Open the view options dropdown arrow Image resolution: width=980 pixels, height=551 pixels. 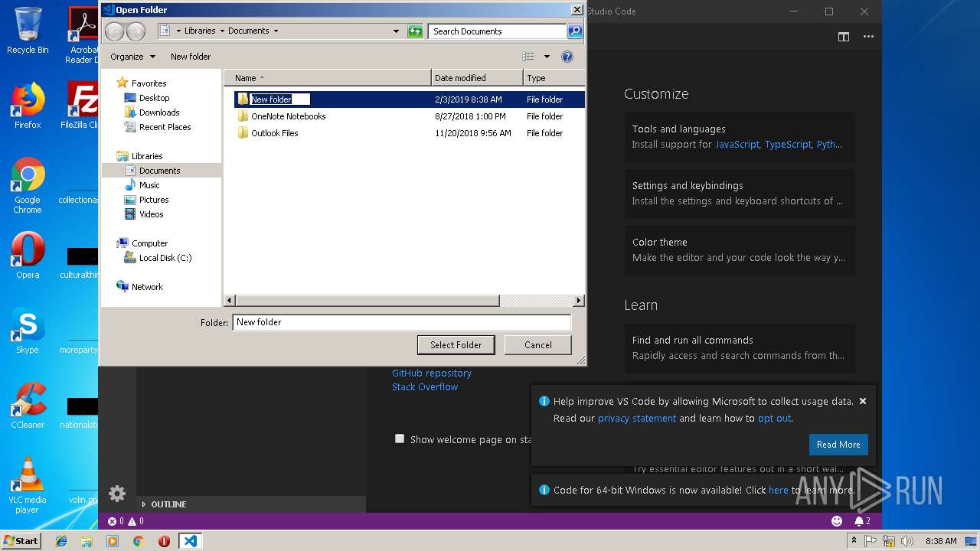pyautogui.click(x=547, y=57)
